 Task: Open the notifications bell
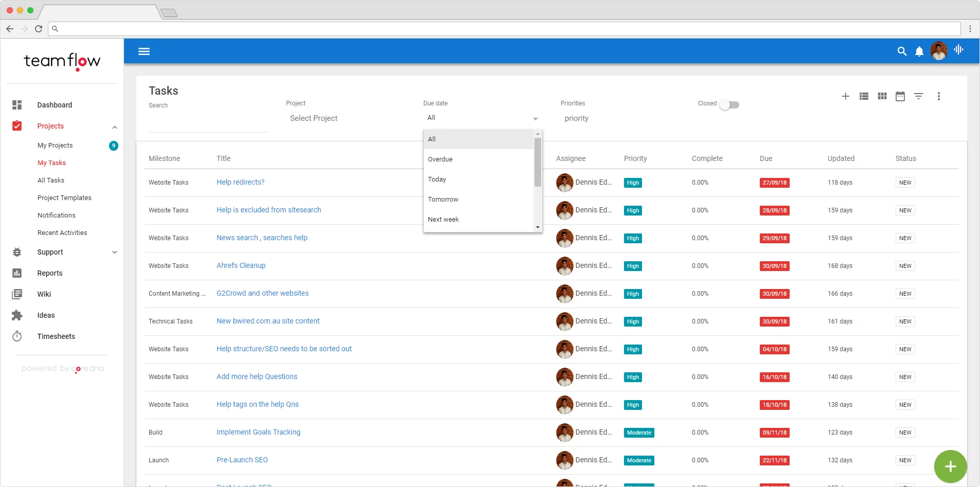[919, 51]
